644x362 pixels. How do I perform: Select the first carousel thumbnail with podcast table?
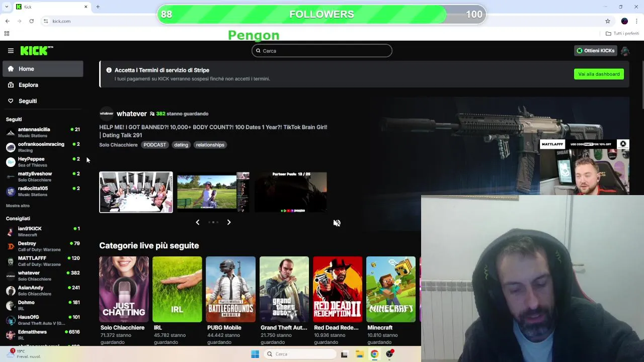136,192
